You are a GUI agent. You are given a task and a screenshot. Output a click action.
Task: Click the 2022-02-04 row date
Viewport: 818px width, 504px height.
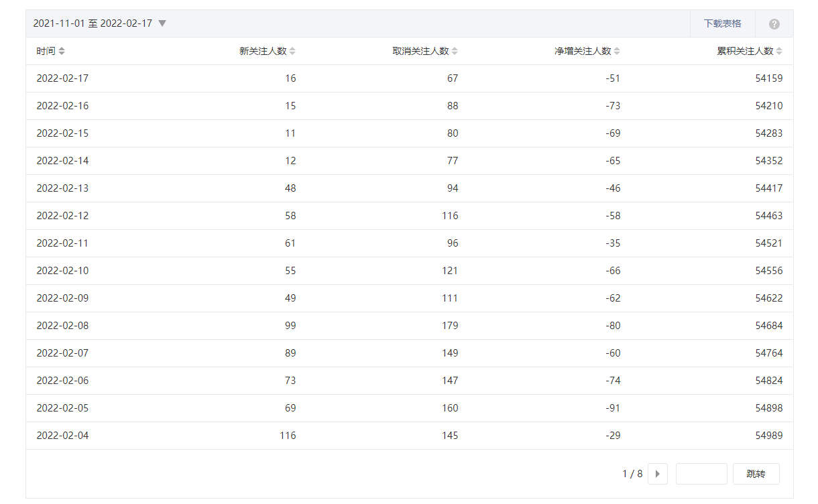[x=62, y=436]
